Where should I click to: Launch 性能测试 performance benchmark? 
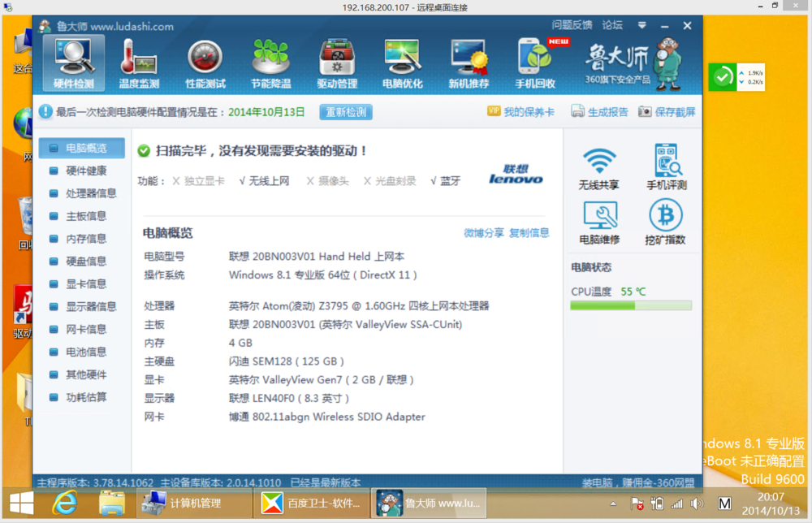point(205,64)
